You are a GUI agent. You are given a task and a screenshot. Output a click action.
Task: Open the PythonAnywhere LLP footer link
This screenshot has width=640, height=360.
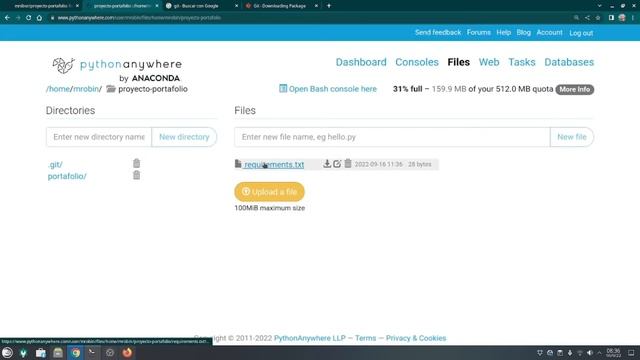[309, 338]
